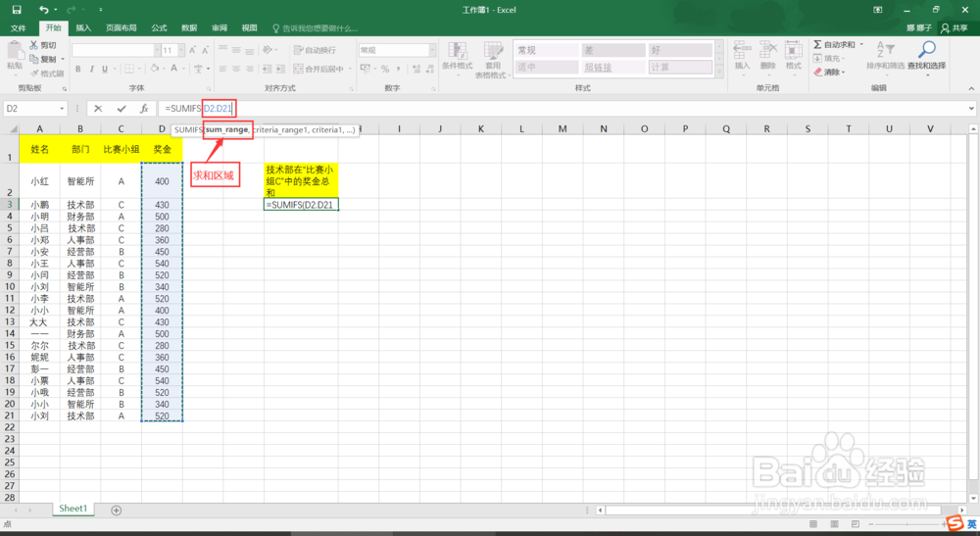Switch to the 数据 data tab
The width and height of the screenshot is (980, 536).
click(189, 28)
